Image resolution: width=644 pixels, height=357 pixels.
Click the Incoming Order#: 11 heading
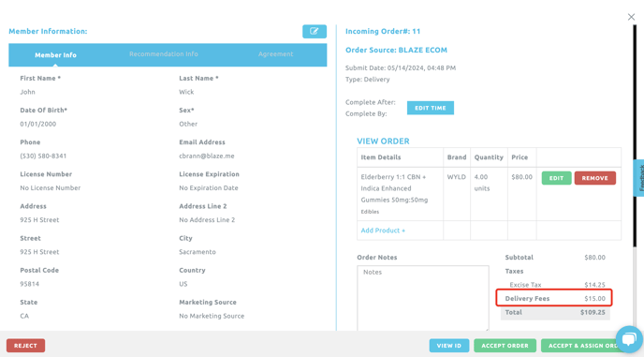click(383, 31)
